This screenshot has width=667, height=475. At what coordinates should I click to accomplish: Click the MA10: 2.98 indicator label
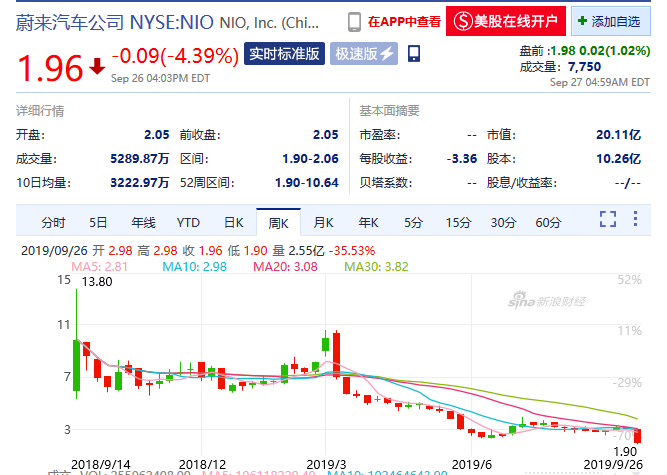(x=194, y=267)
